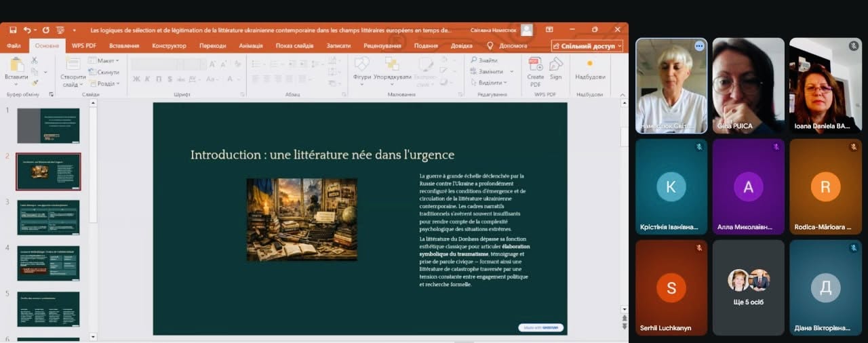Toggle underline П formatting
Screen dimensions: 868x343
(x=159, y=79)
